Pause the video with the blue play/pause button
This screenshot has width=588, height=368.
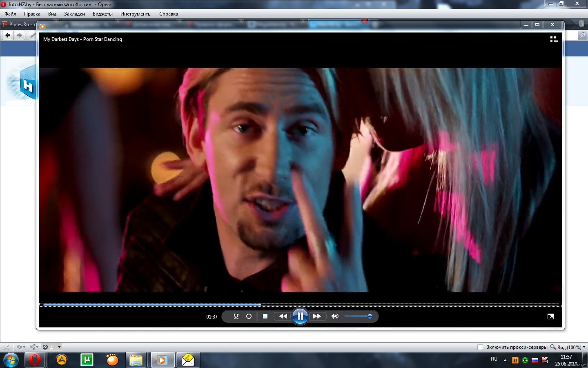tap(300, 316)
